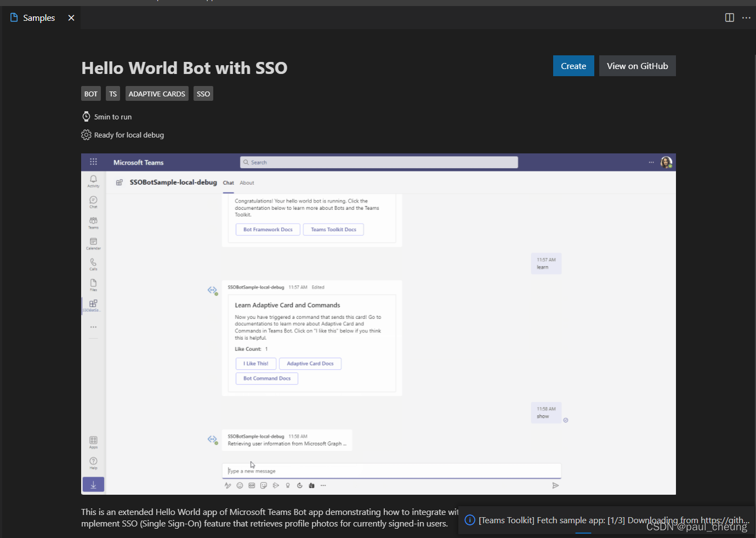Click Bot Framework Docs button

click(268, 230)
